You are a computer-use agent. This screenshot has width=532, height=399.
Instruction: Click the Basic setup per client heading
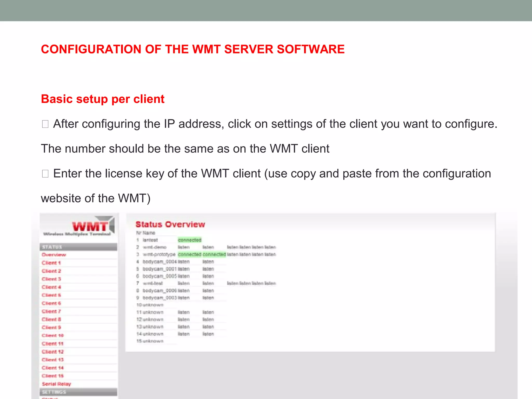pos(103,99)
